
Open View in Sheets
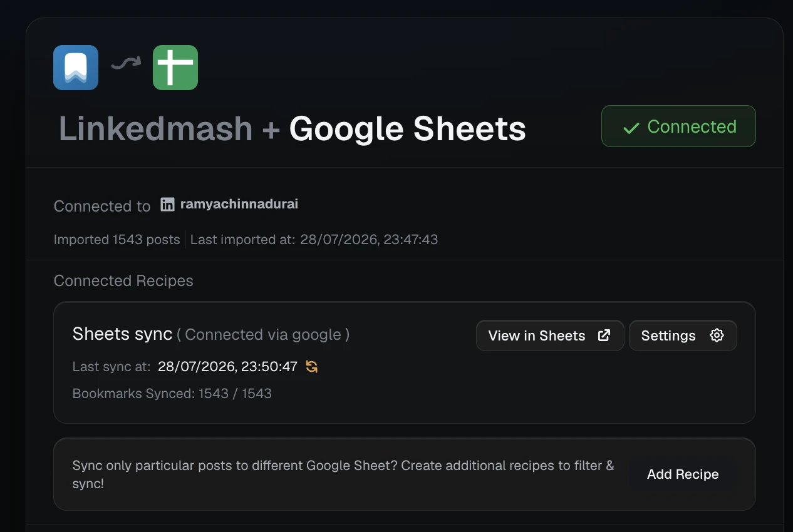(550, 335)
